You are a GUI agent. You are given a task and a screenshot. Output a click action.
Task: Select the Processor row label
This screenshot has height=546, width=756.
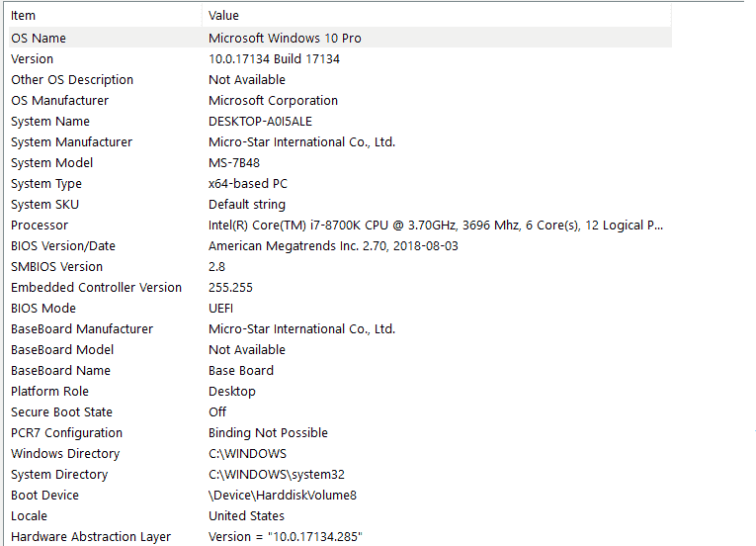pyautogui.click(x=40, y=225)
